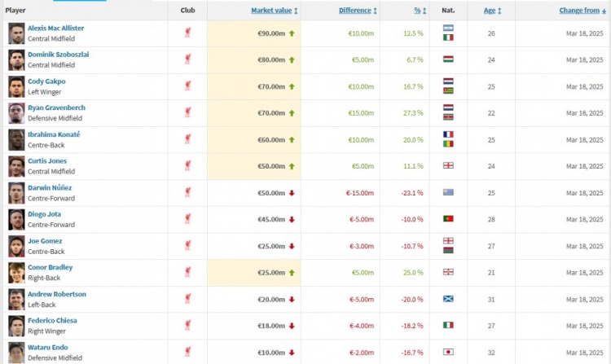This screenshot has width=611, height=364.
Task: Click the Japanese flag in Wataru Endo's row
Action: pyautogui.click(x=447, y=352)
